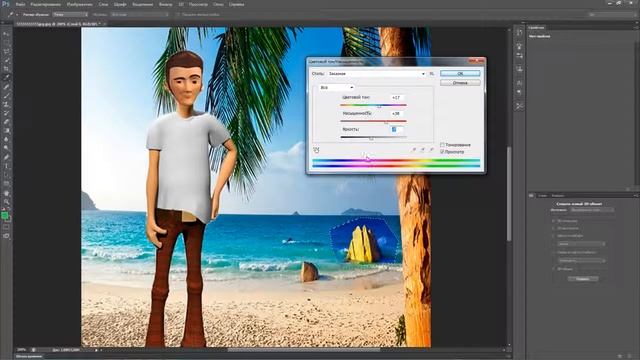640x360 pixels.
Task: Select the Horizontal Type tool
Action: [x=6, y=166]
